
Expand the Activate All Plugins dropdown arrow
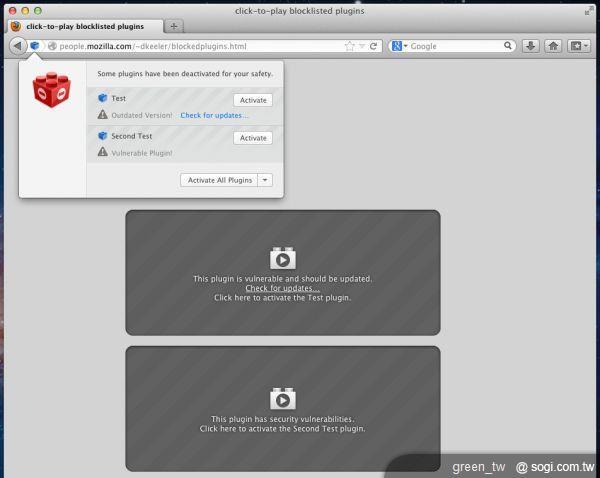(265, 180)
